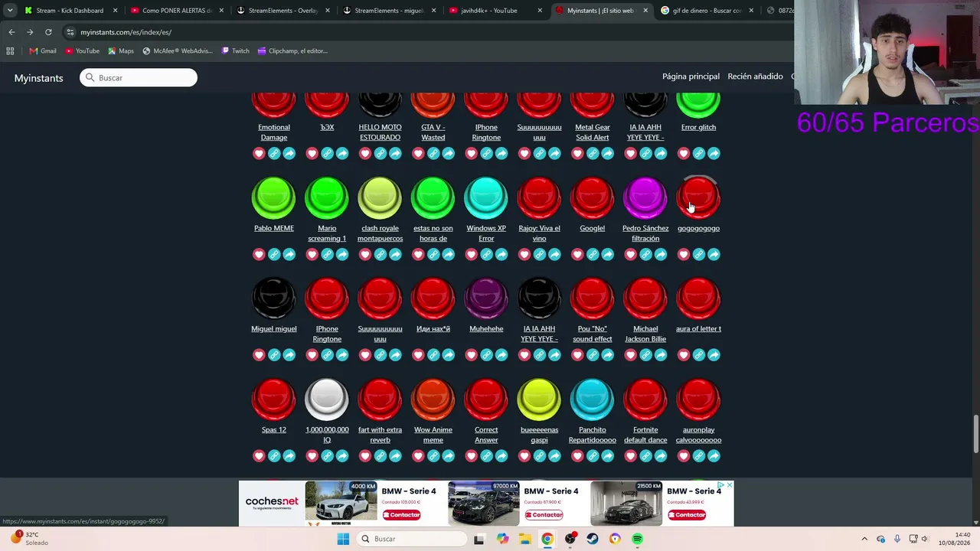
Task: Open the tab search dropdown in Chrome
Action: pos(9,11)
